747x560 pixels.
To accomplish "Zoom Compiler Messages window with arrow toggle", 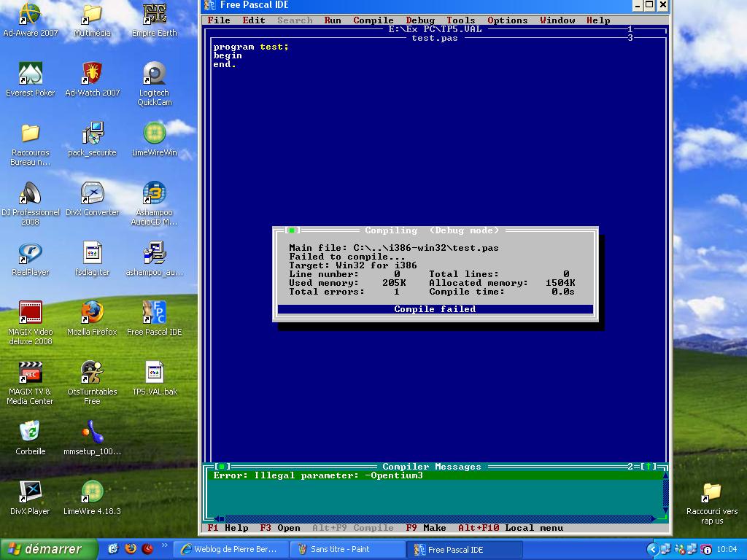I will 646,467.
